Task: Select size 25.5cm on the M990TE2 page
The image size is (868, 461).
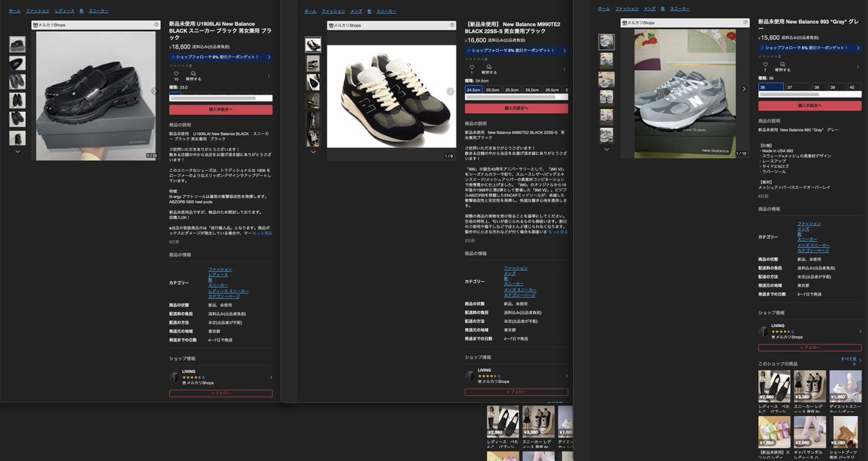Action: [x=512, y=90]
